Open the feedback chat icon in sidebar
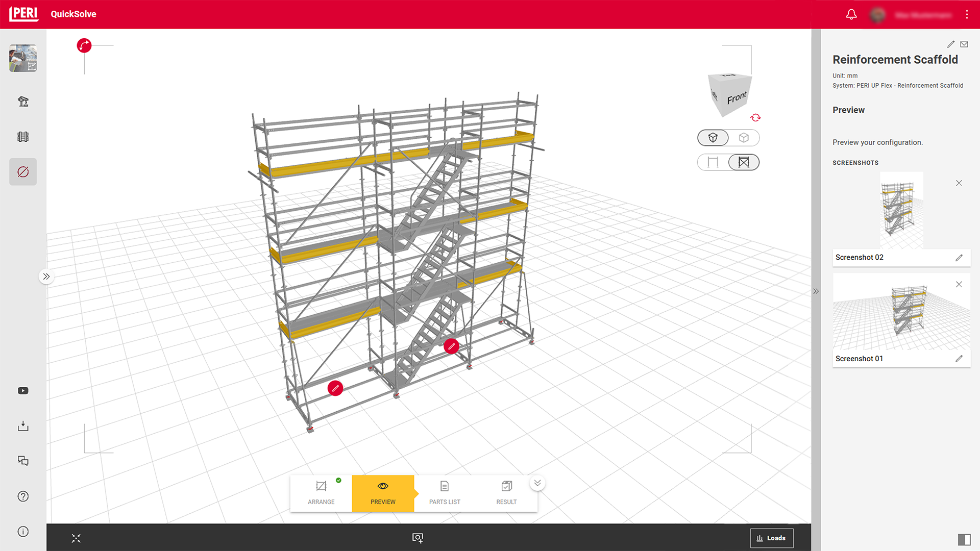The image size is (980, 551). tap(23, 461)
